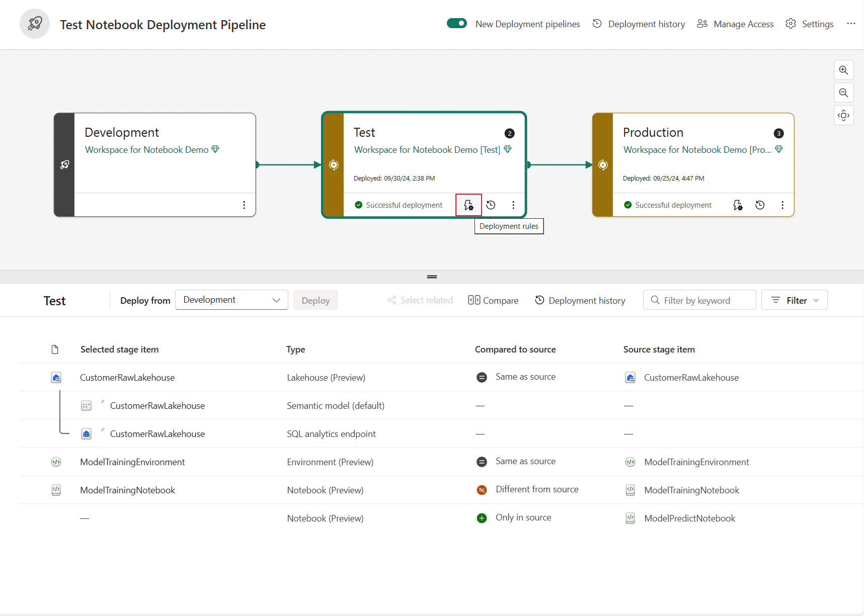Open Manage Access in top bar
This screenshot has height=616, width=864.
735,24
